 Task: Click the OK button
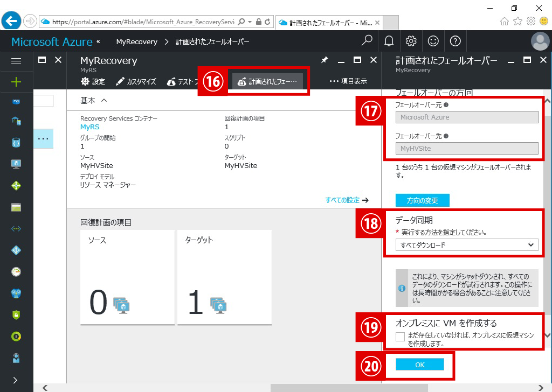[419, 365]
